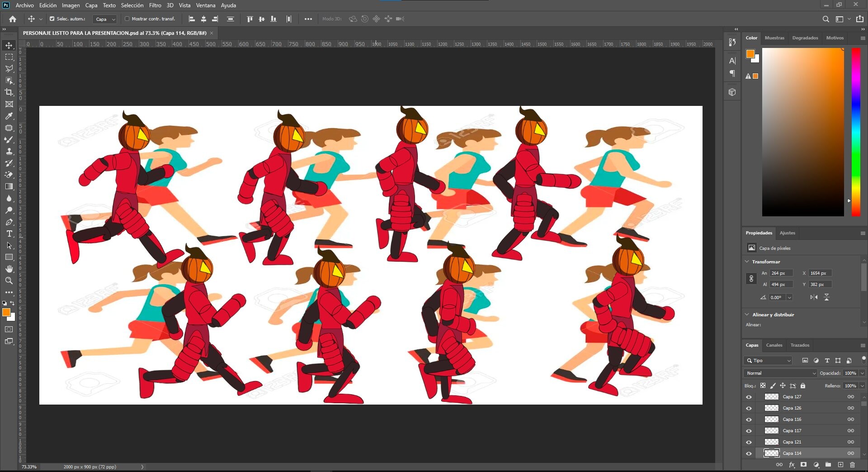Switch to the Canales tab

(774, 345)
